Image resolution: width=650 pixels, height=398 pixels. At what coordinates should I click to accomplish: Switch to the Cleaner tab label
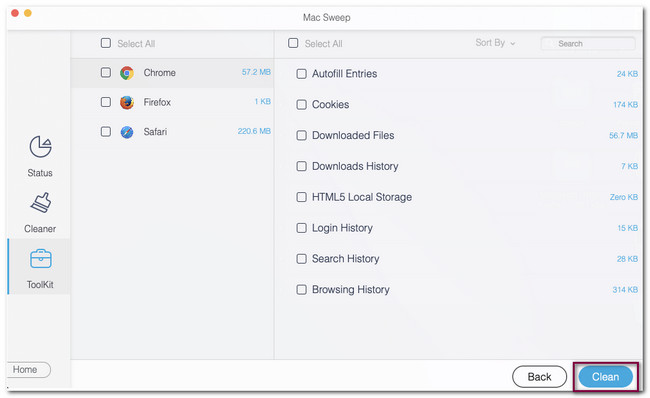[x=40, y=229]
